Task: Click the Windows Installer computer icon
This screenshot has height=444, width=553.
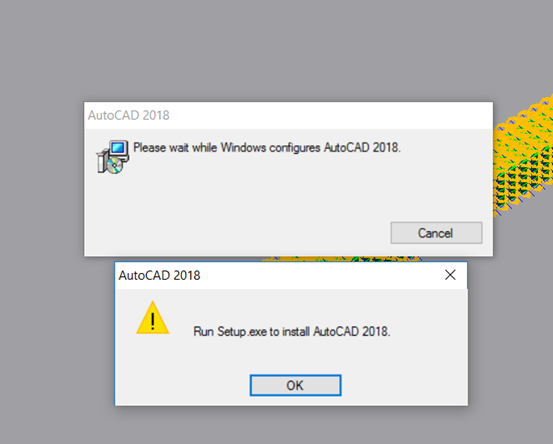Action: click(x=113, y=157)
